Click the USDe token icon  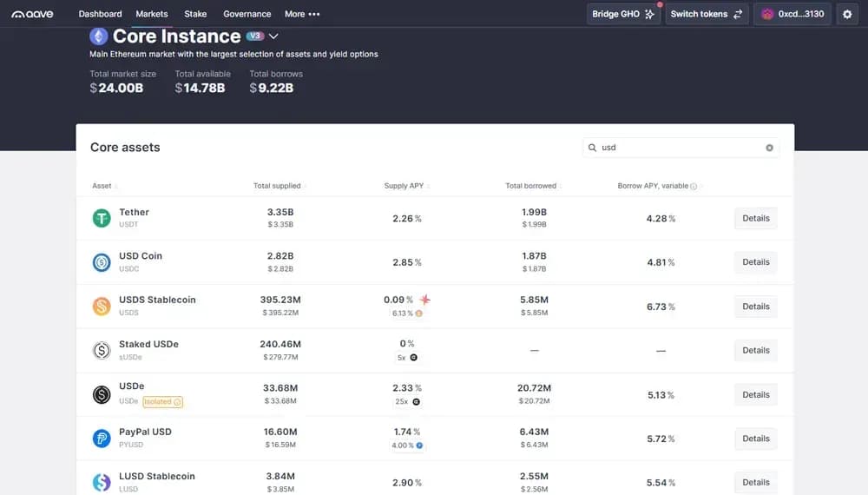coord(102,395)
